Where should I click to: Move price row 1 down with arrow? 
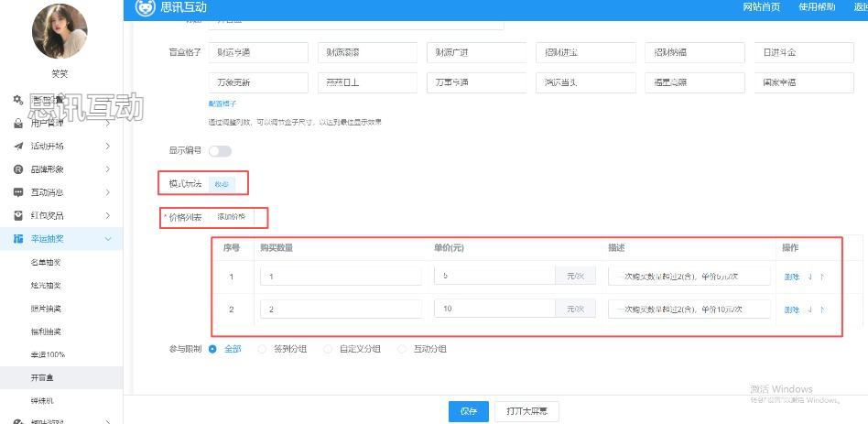tap(811, 276)
